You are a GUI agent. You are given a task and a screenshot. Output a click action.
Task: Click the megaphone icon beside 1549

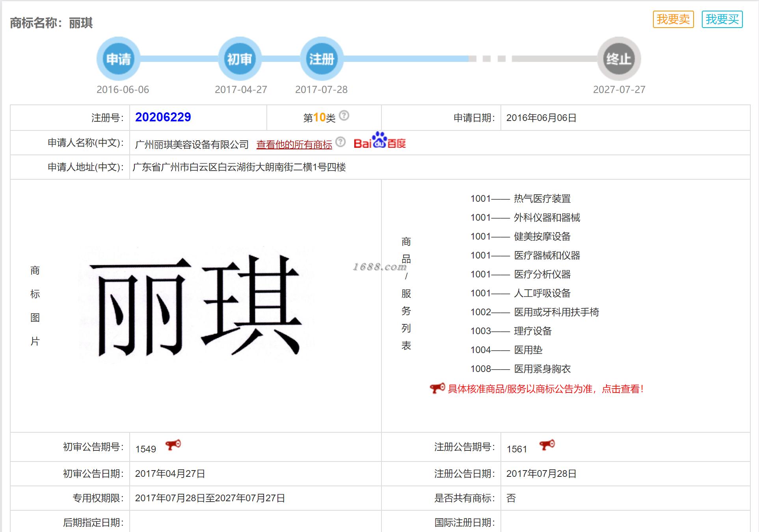click(173, 445)
